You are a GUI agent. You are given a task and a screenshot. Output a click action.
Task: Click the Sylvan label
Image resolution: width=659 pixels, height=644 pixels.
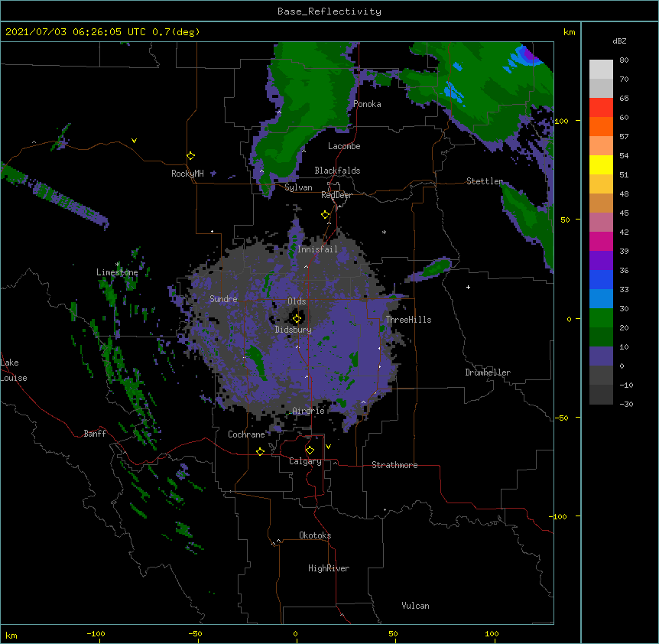[298, 187]
